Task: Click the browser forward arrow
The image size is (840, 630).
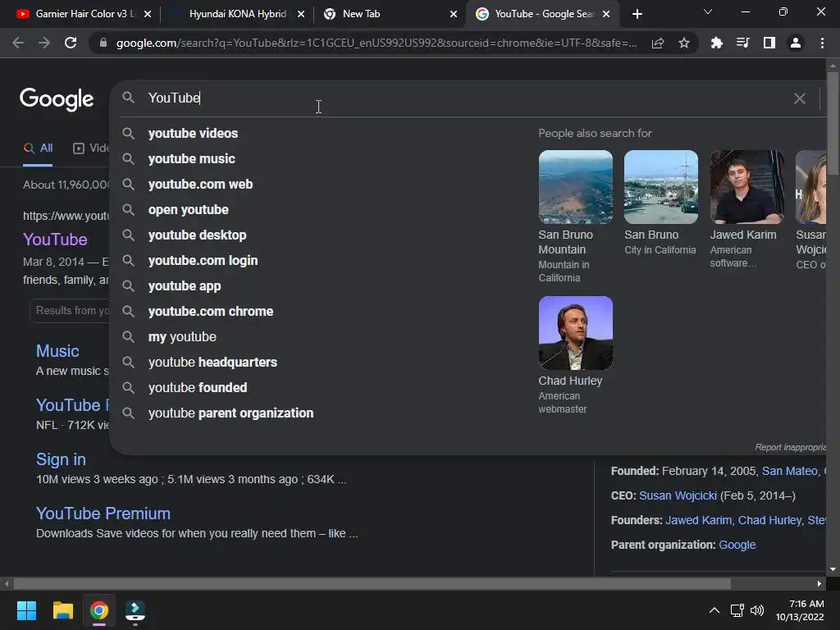Action: tap(44, 43)
